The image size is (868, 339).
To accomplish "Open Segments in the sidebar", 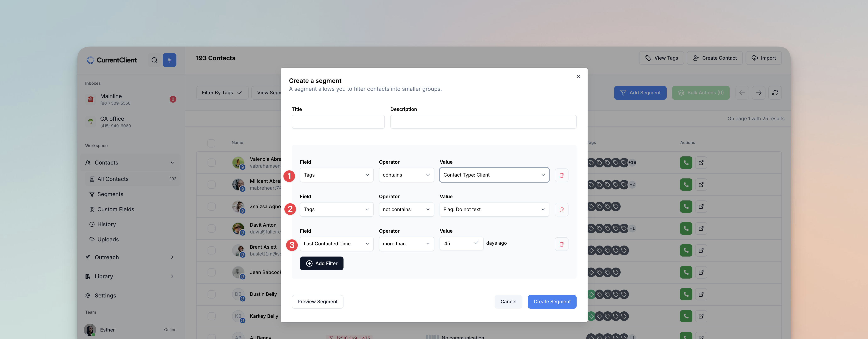I will [110, 194].
